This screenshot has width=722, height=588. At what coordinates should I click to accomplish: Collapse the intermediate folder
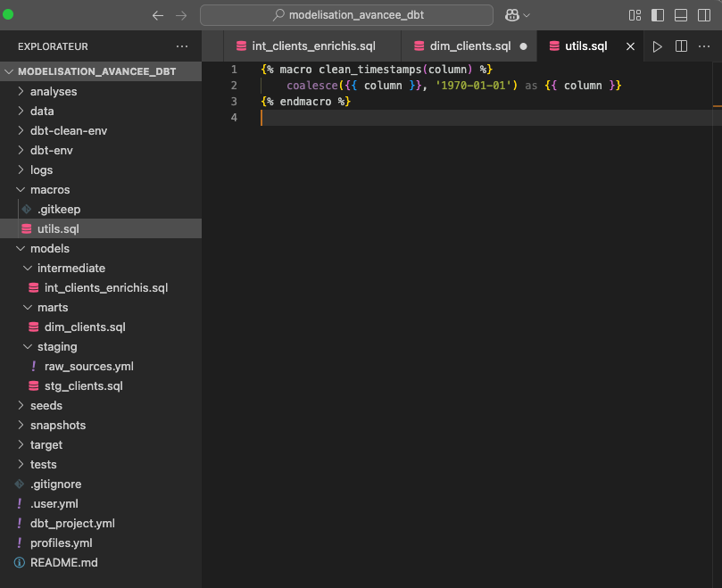[101, 268]
